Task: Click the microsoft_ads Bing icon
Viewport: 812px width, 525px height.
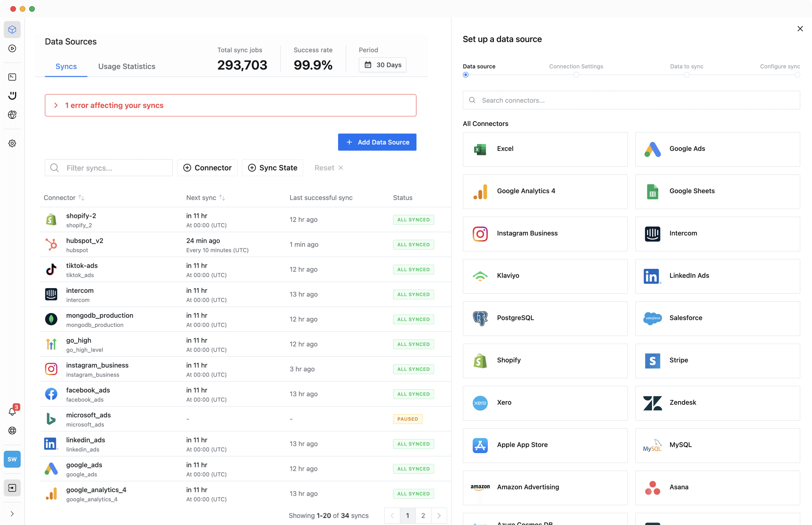Action: 51,419
